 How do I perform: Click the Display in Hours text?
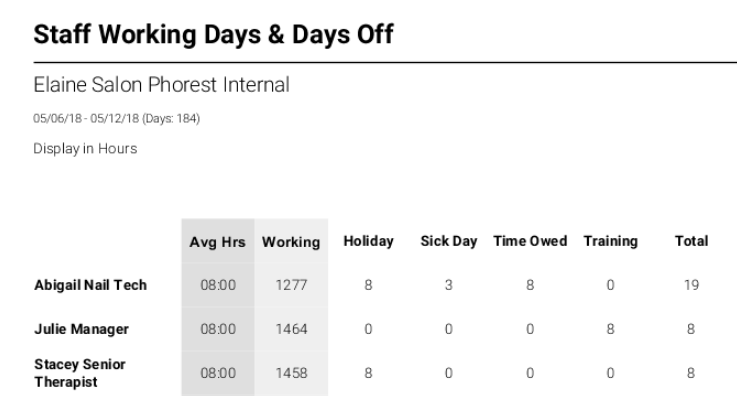(85, 148)
